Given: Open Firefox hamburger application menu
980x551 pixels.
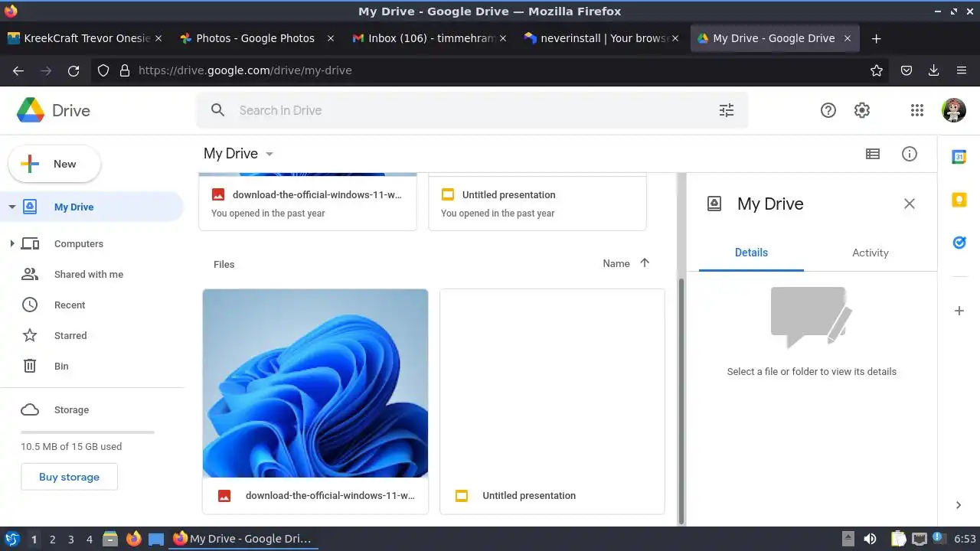Looking at the screenshot, I should 962,70.
